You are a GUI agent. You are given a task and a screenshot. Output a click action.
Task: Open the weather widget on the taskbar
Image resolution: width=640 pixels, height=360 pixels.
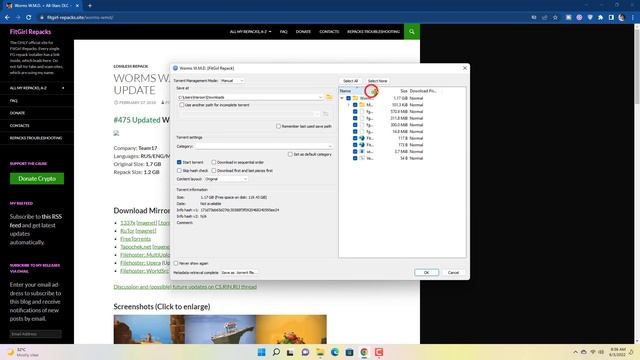click(23, 352)
